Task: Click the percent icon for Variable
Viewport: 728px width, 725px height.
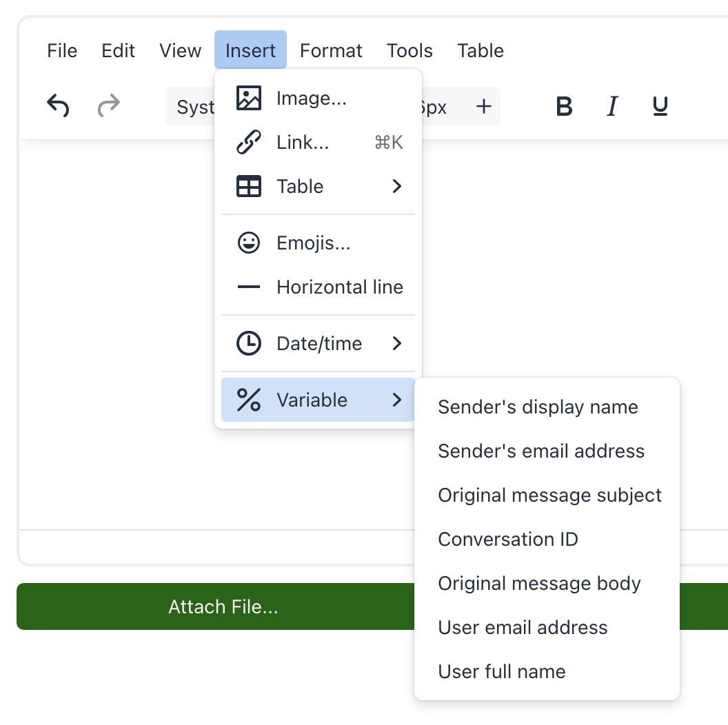Action: (x=249, y=400)
